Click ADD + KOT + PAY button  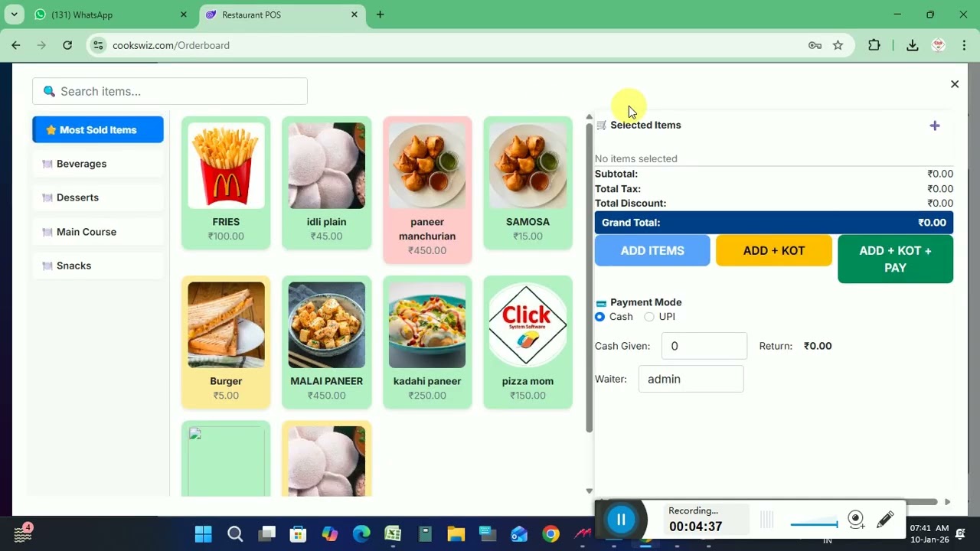coord(895,259)
